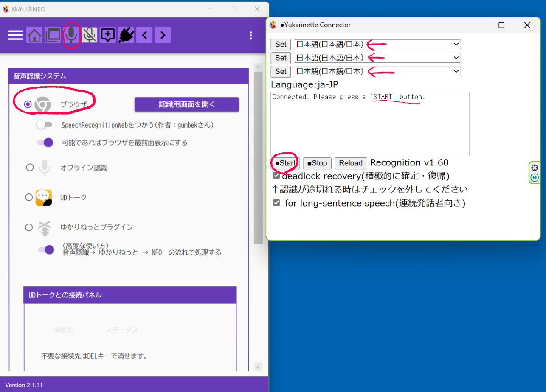Click the 音声認識システム panel header

[128, 76]
